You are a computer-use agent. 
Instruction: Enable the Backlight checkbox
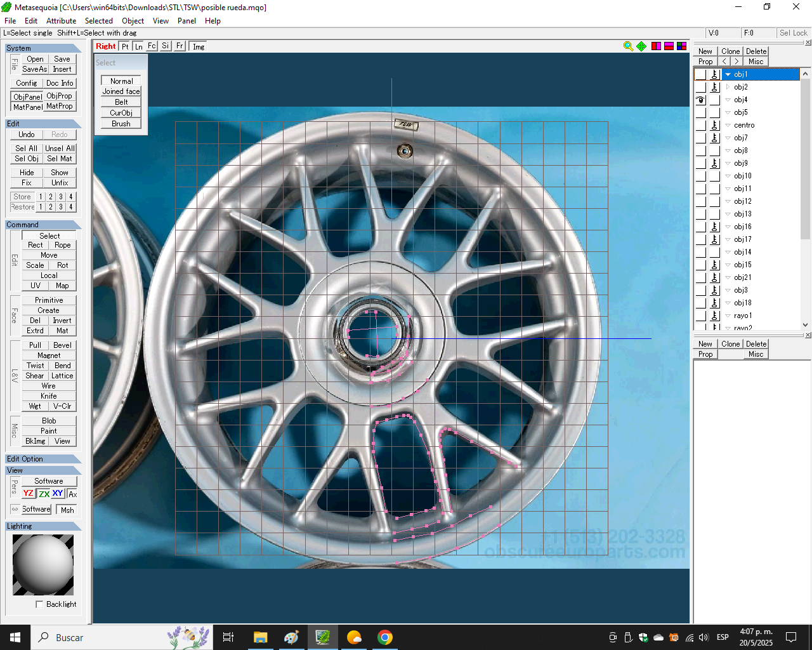39,604
